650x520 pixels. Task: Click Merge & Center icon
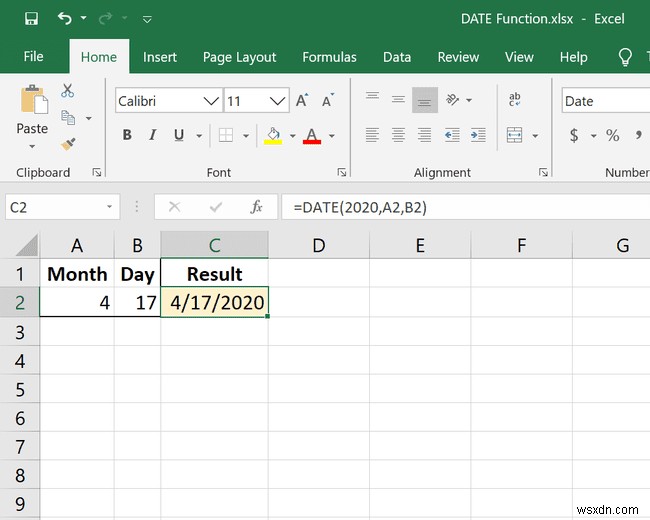point(514,135)
